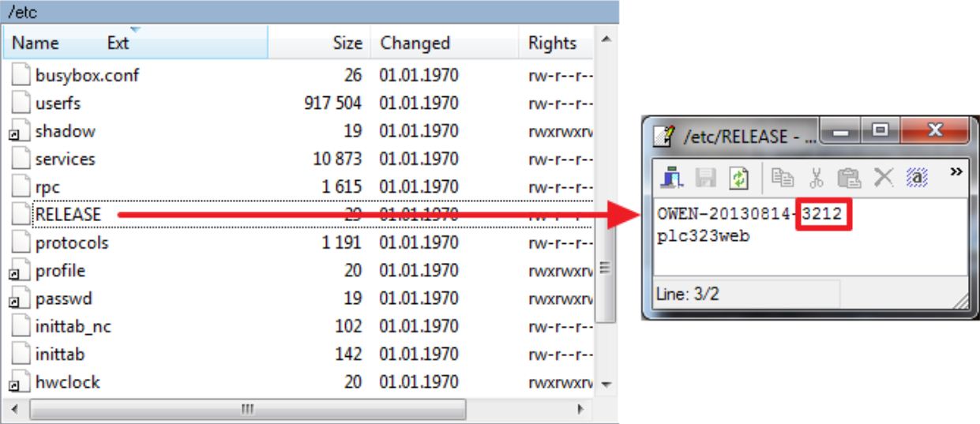This screenshot has height=424, width=980.
Task: Select the shadow symlink file icon
Action: tap(22, 132)
